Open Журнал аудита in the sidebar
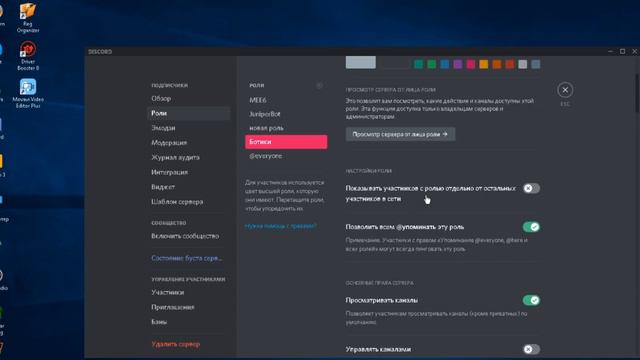640x360 pixels. [188, 158]
